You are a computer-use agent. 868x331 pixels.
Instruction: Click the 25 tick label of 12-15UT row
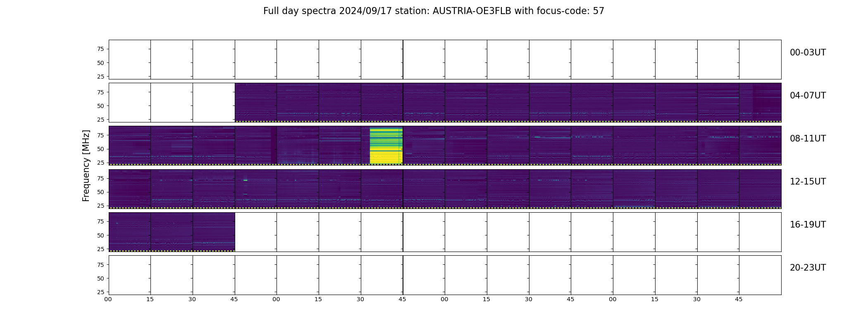pyautogui.click(x=100, y=206)
